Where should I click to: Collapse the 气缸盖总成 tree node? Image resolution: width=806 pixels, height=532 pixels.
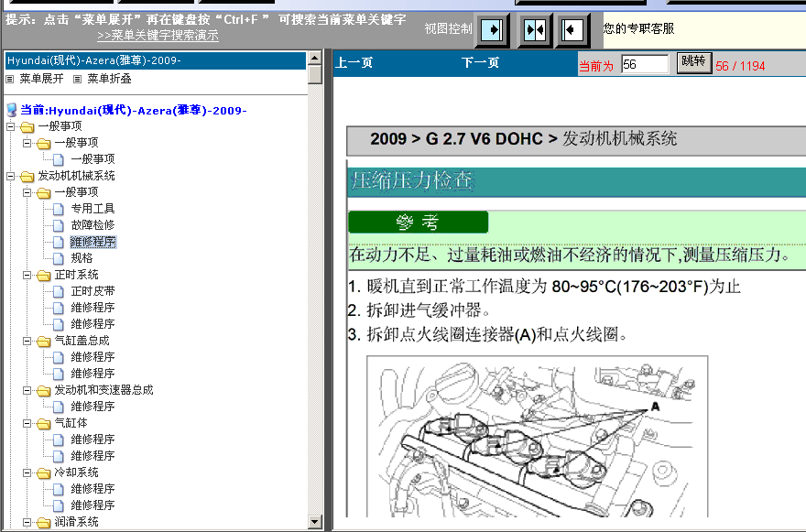point(27,341)
